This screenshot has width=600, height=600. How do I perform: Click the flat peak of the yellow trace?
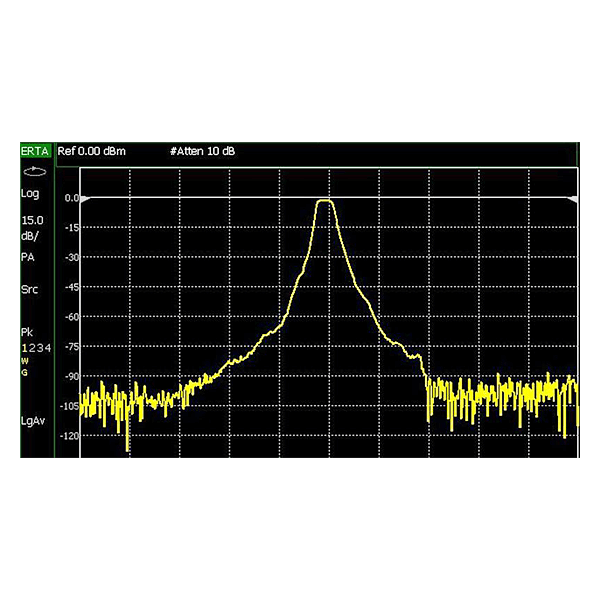(x=324, y=201)
